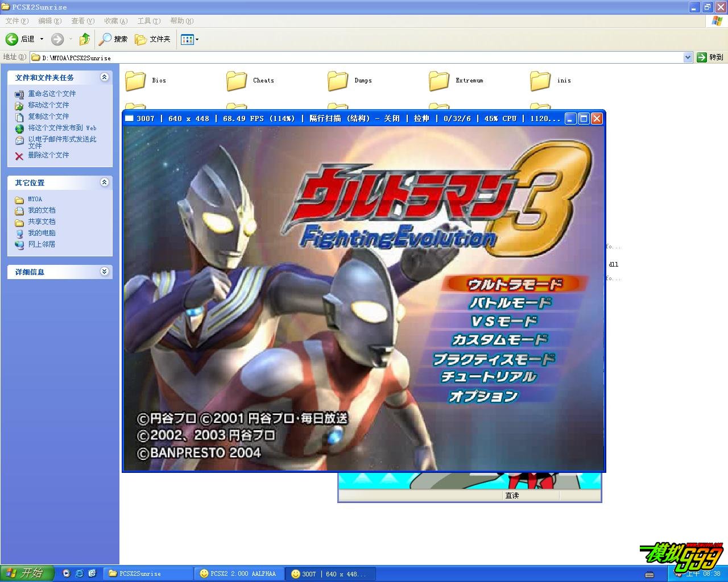Select バトルモード in game menu

510,302
